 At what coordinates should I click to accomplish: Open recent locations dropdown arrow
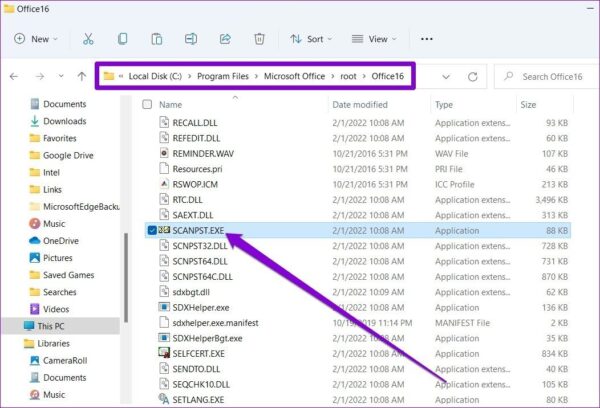click(x=61, y=76)
